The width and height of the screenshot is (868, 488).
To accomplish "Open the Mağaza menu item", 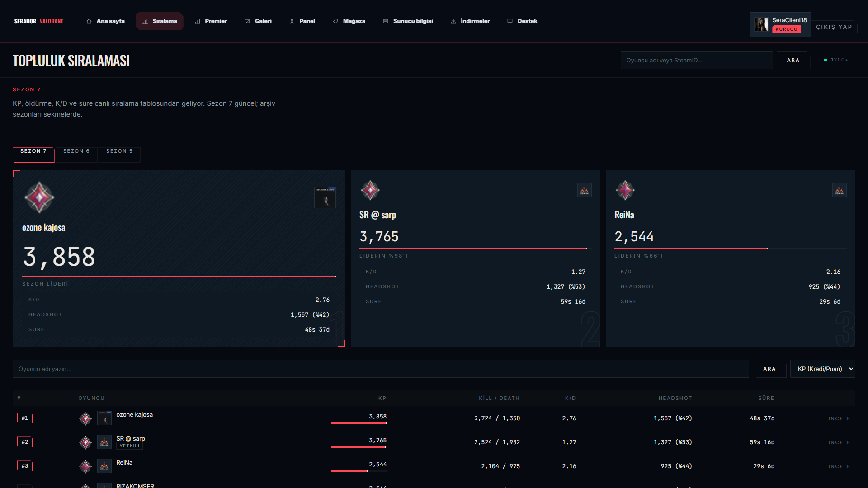I will 349,21.
